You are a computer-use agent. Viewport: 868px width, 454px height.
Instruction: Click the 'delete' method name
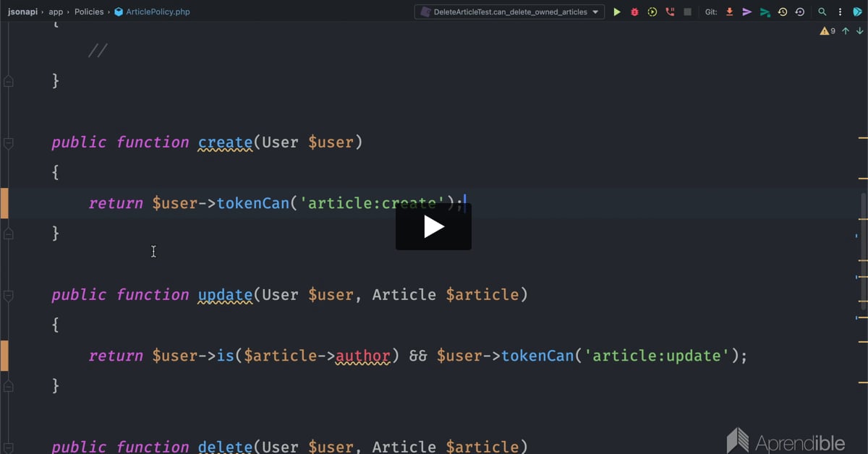[x=225, y=447]
